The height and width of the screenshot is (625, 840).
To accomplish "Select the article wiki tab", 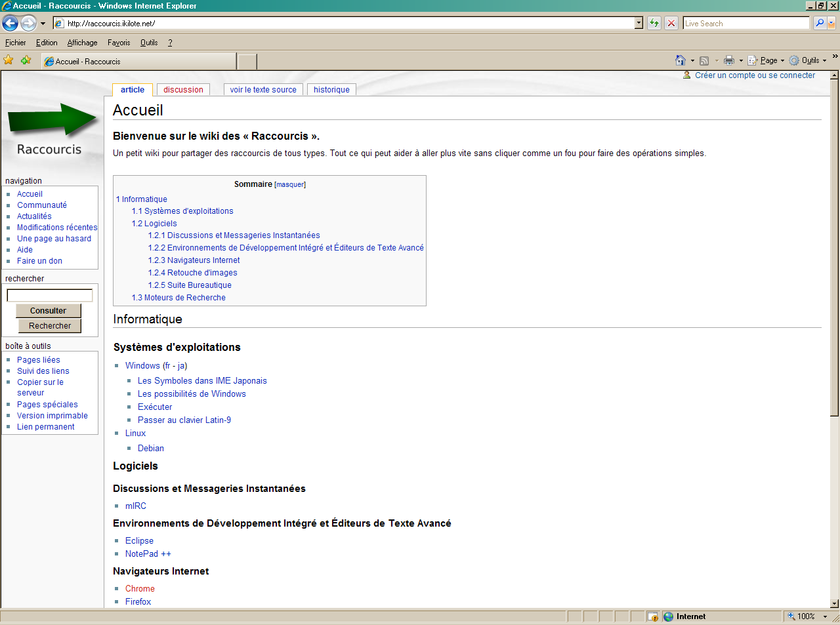I will pos(133,90).
